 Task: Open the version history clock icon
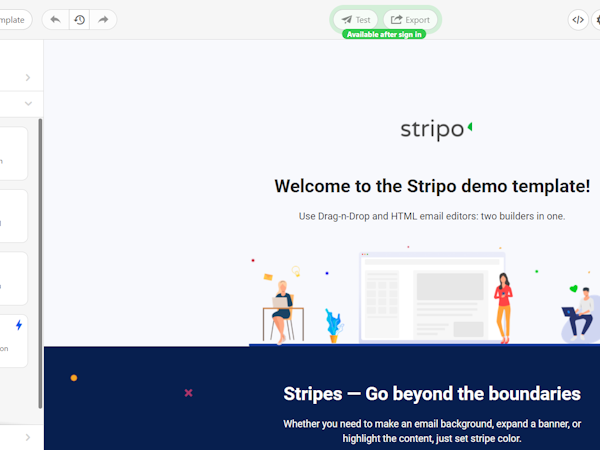point(79,20)
